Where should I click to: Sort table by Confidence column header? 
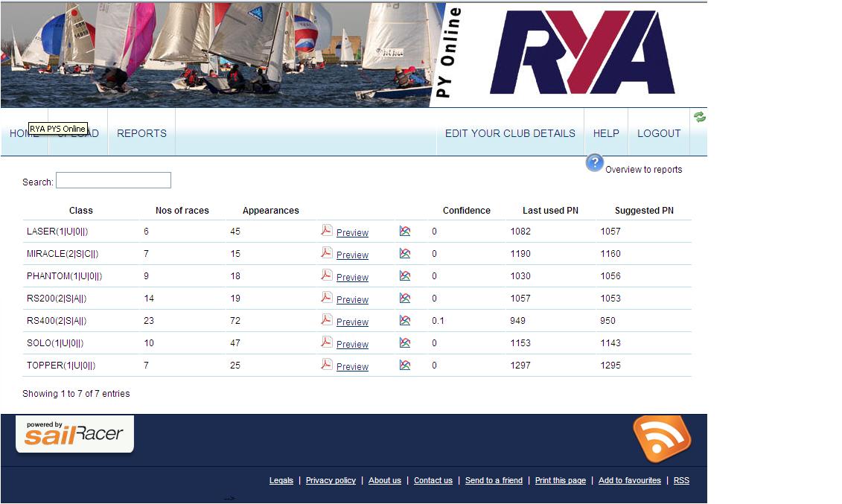(x=467, y=211)
